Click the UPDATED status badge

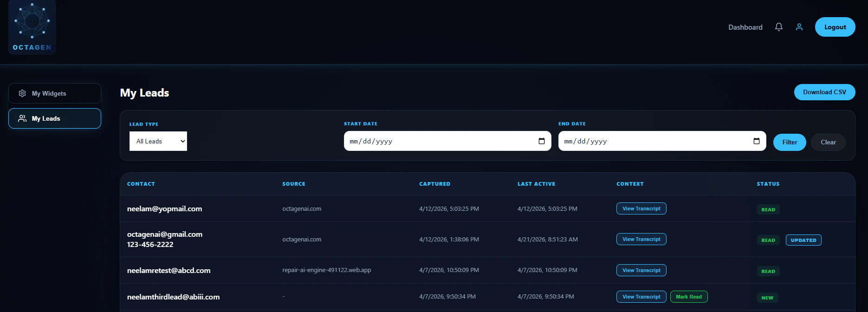coord(803,240)
